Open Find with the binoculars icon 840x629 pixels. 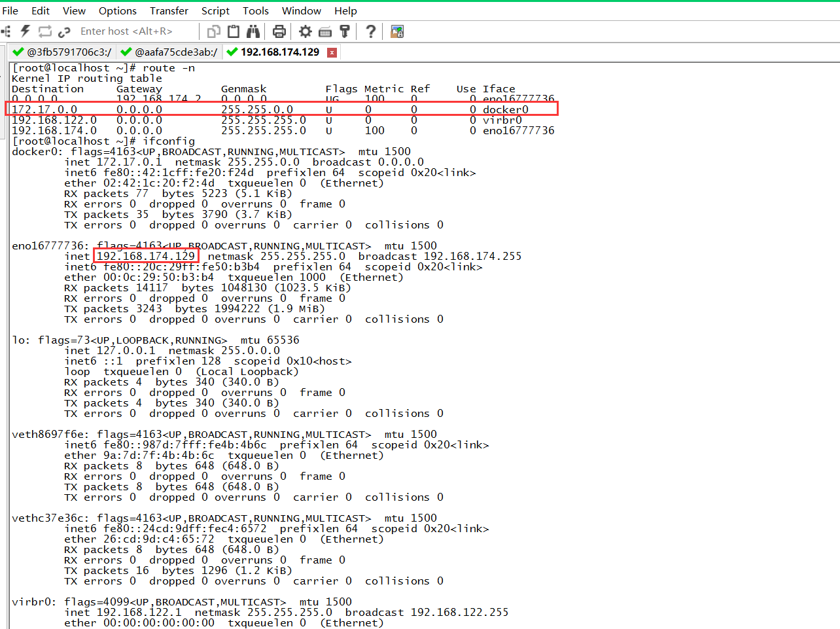point(253,31)
